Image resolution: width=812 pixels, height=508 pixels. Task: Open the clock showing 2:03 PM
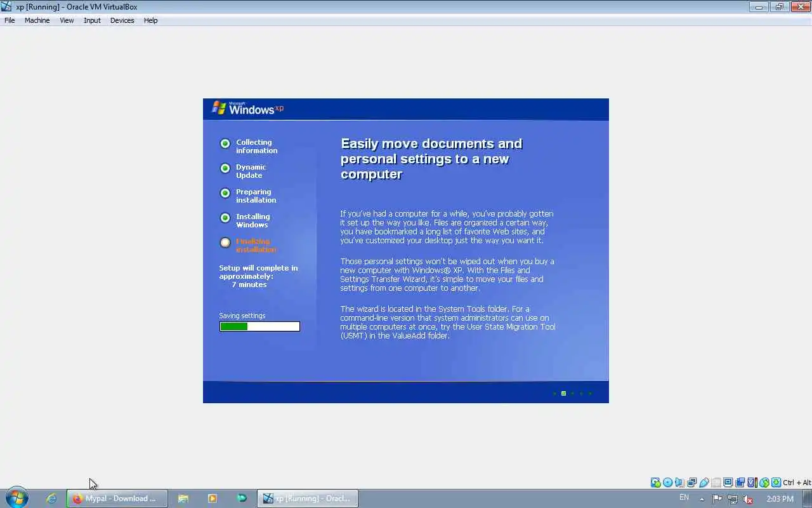tap(780, 499)
